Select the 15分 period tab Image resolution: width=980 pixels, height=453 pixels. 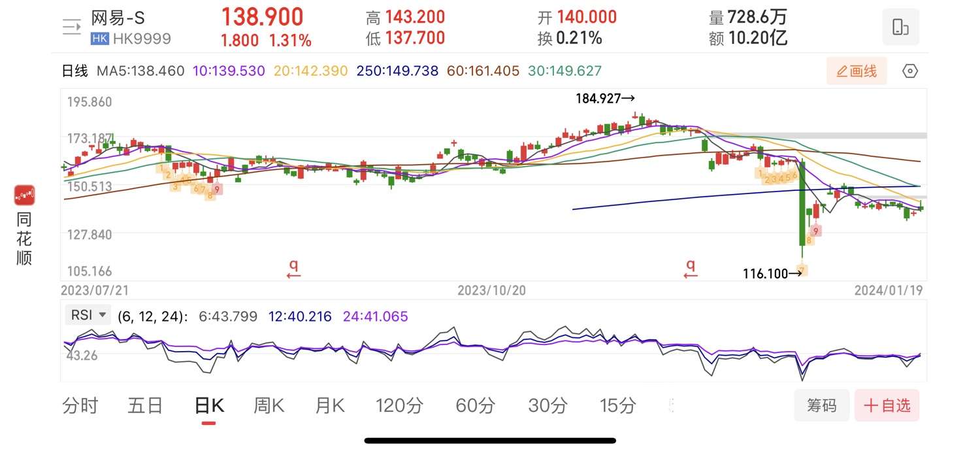(x=618, y=406)
